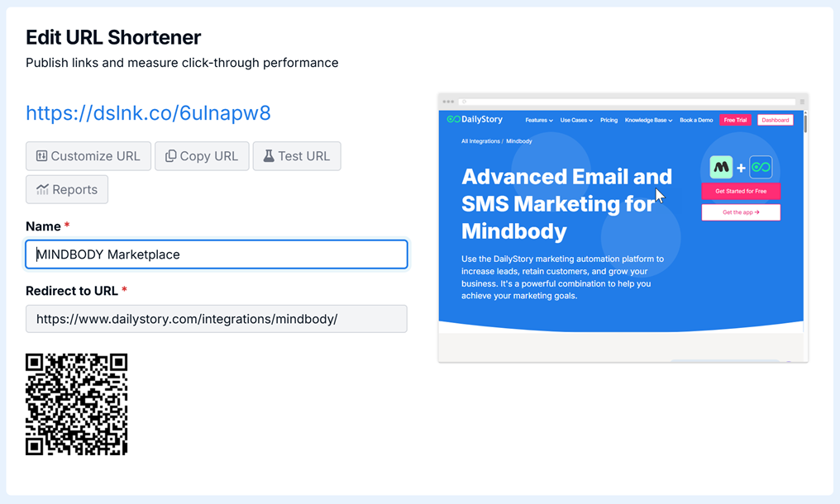840x504 pixels.
Task: Click the sliders icon on Customize URL
Action: 41,156
